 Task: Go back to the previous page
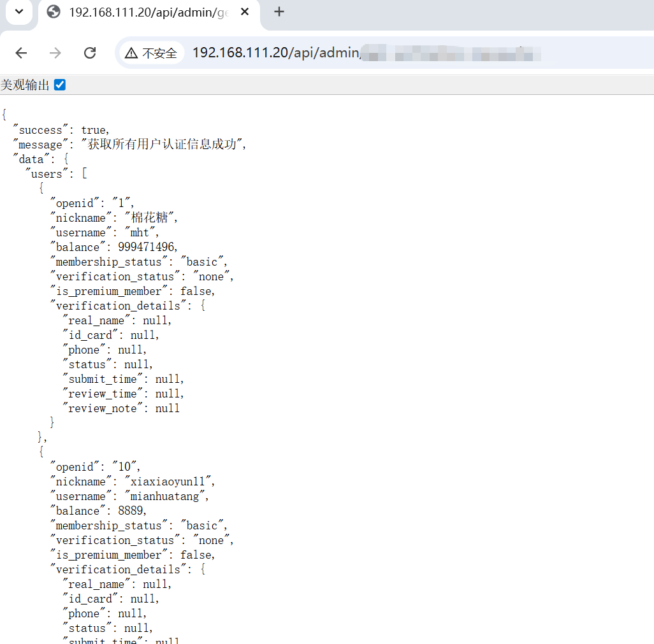(x=21, y=53)
